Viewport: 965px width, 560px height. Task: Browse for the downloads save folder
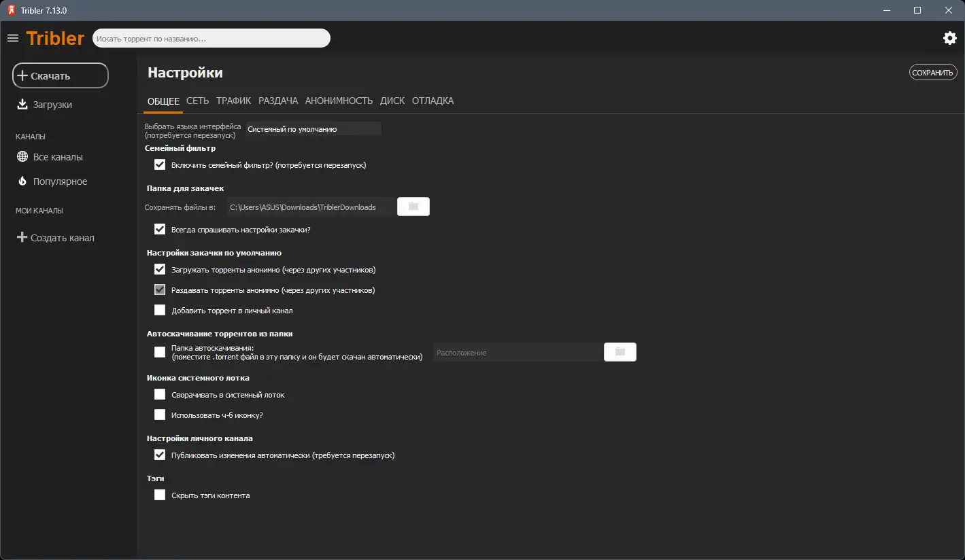point(413,207)
